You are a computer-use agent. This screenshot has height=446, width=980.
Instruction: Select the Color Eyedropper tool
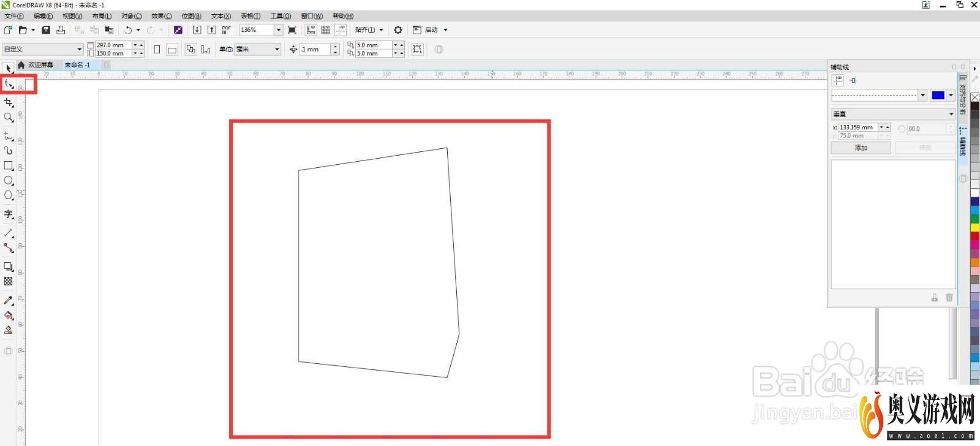click(x=9, y=300)
